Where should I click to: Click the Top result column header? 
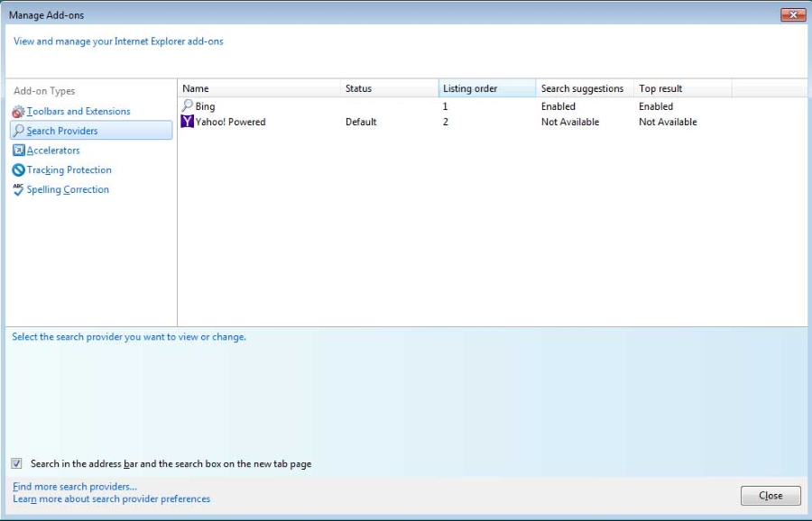[x=681, y=88]
